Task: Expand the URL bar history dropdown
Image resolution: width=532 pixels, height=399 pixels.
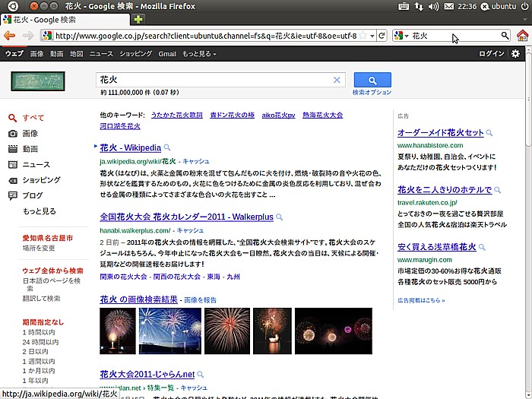Action: (372, 36)
